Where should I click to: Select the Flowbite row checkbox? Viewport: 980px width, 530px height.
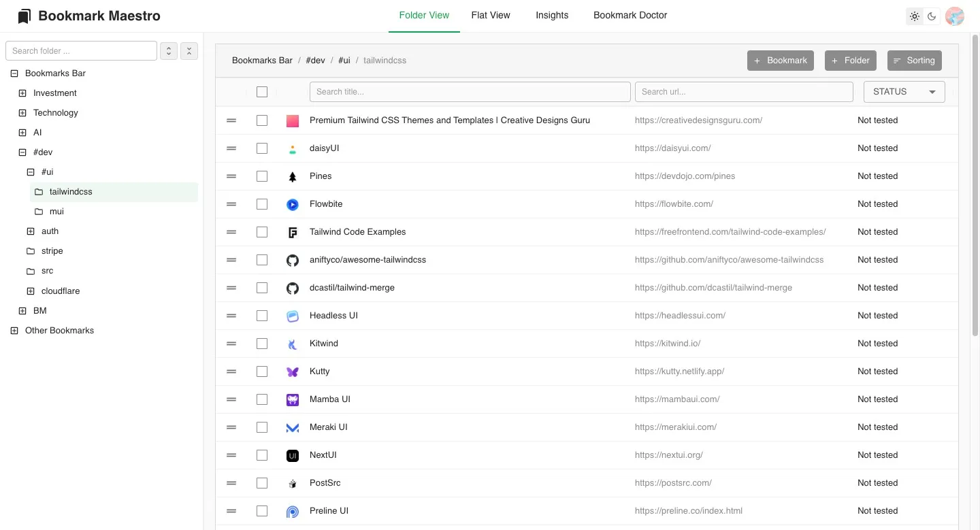(x=262, y=204)
